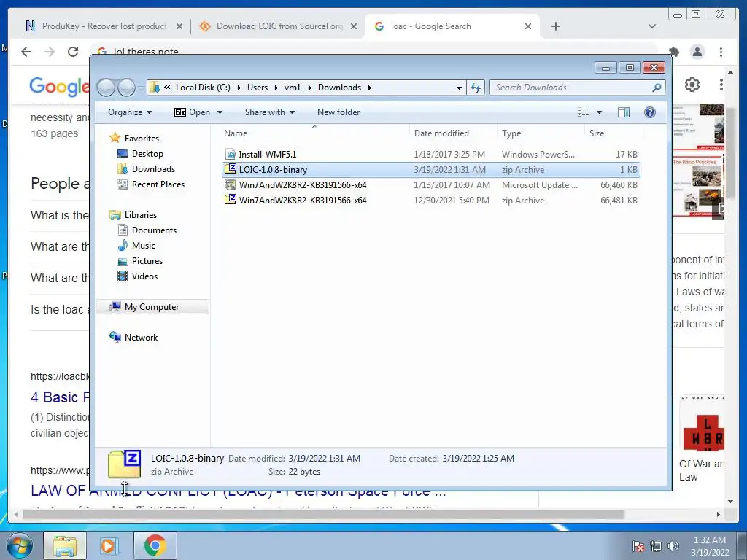Open Network in navigation pane
Image resolution: width=747 pixels, height=560 pixels.
(141, 337)
